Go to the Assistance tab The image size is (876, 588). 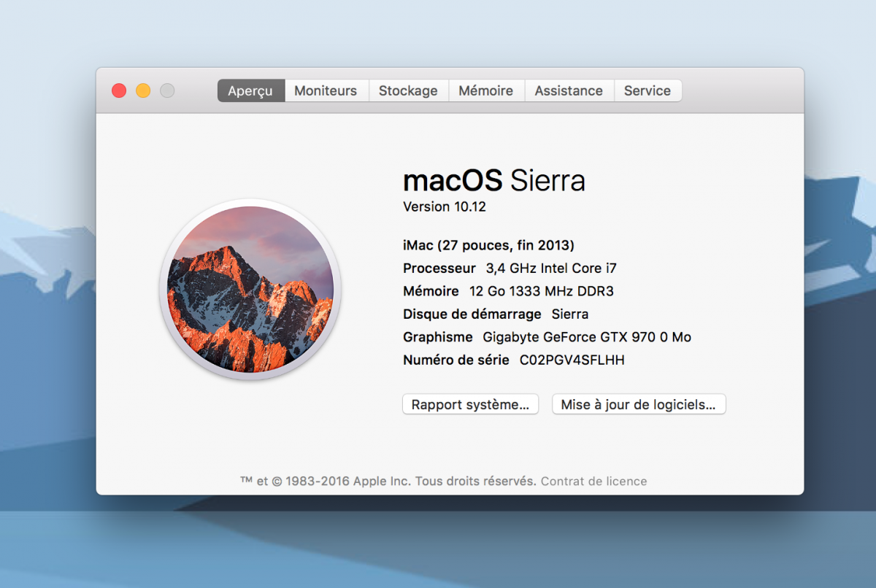click(x=569, y=90)
